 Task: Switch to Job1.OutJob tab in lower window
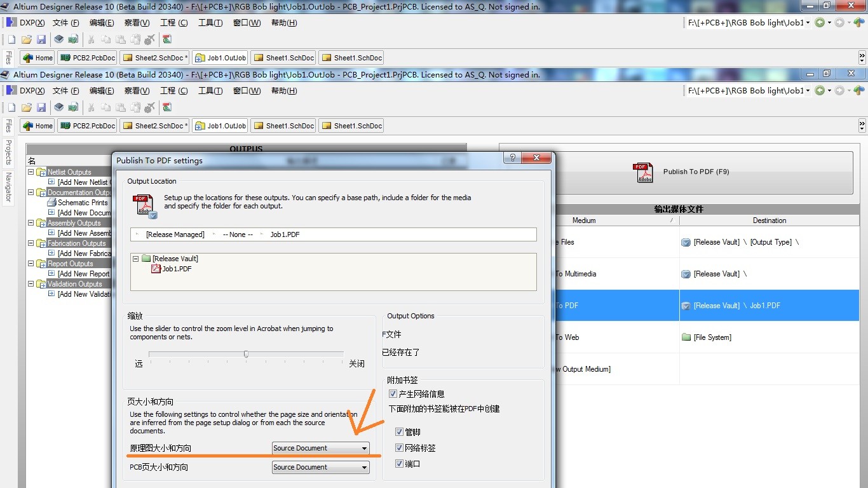point(220,126)
